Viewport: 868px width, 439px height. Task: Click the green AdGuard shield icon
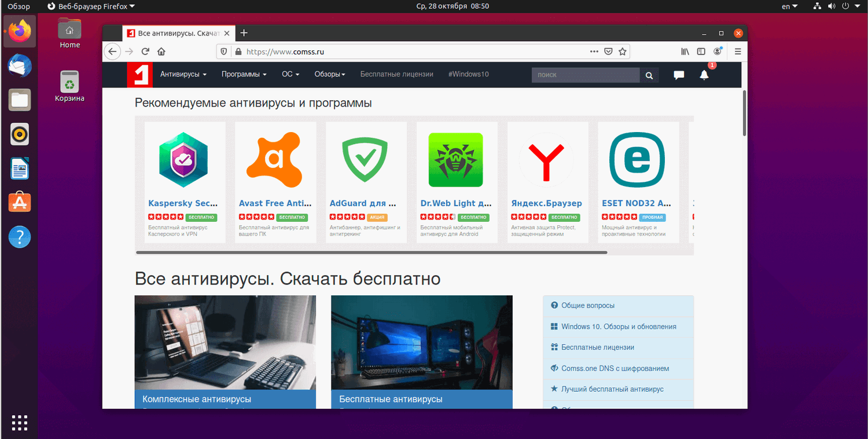point(365,159)
